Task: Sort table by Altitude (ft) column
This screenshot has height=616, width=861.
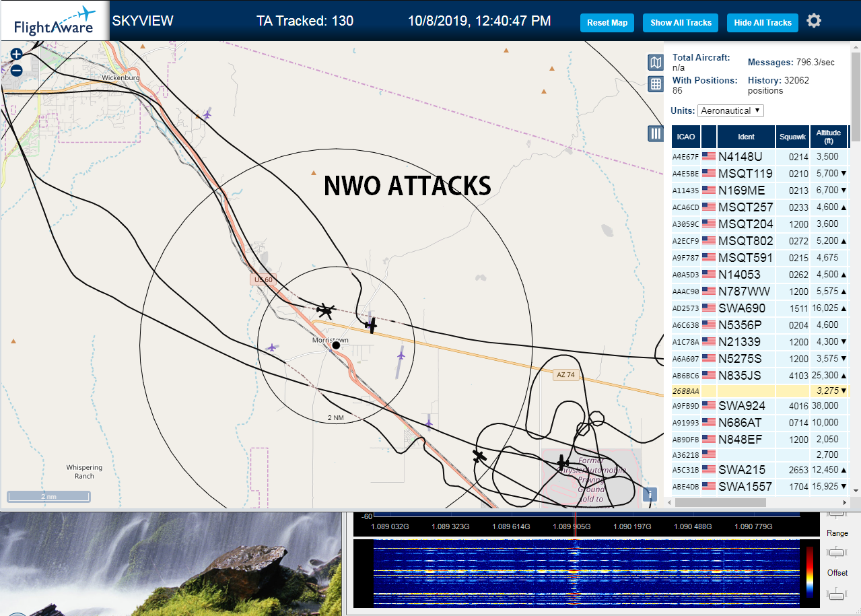Action: coord(829,137)
